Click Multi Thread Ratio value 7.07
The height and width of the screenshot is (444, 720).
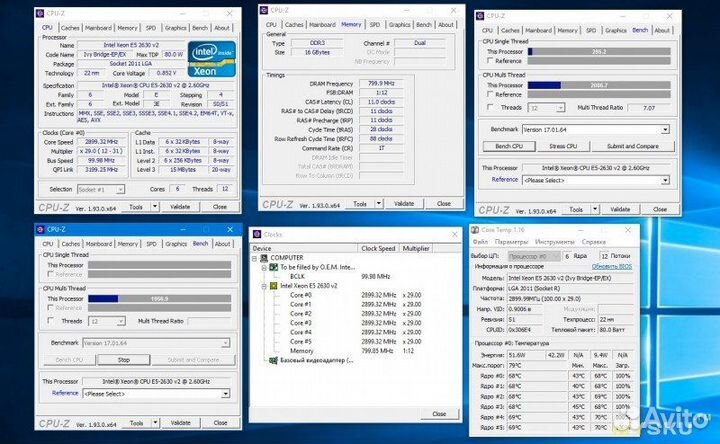pos(649,107)
